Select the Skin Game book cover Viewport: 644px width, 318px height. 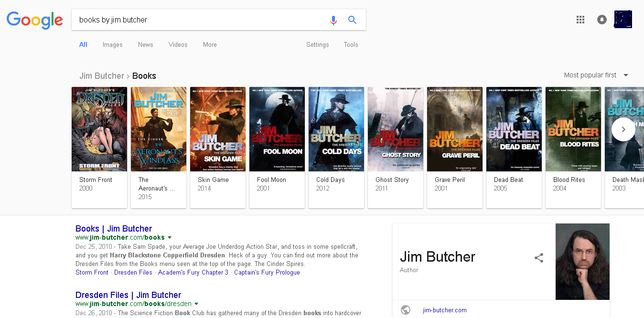[218, 129]
